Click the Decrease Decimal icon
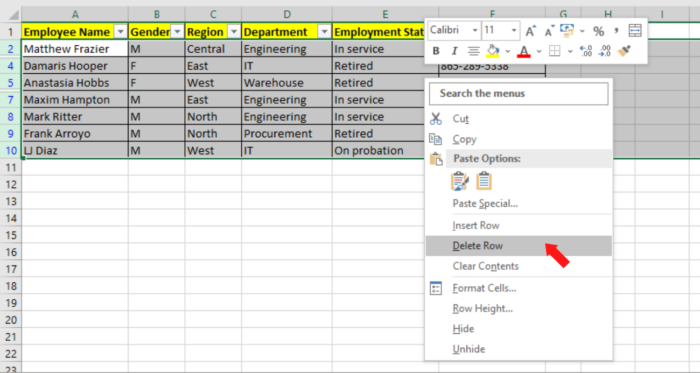This screenshot has height=373, width=700. point(604,51)
